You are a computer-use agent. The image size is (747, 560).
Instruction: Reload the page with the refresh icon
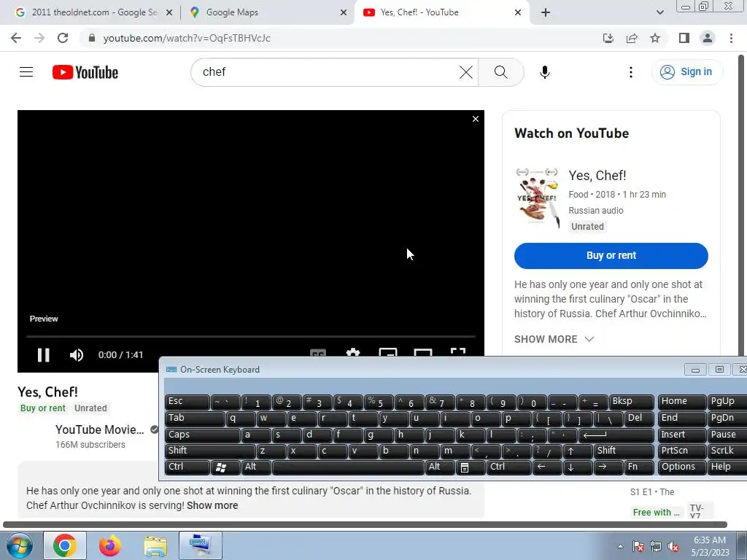click(x=63, y=38)
